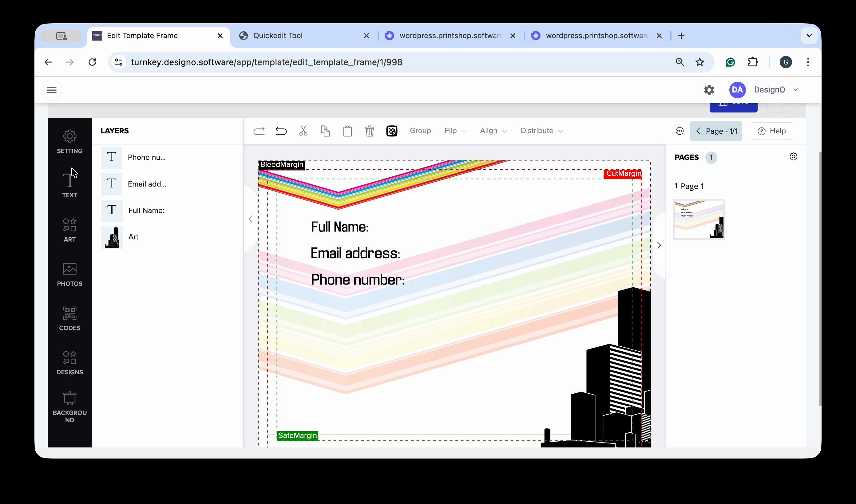Click the undo arrow icon
The height and width of the screenshot is (504, 856).
click(x=281, y=131)
